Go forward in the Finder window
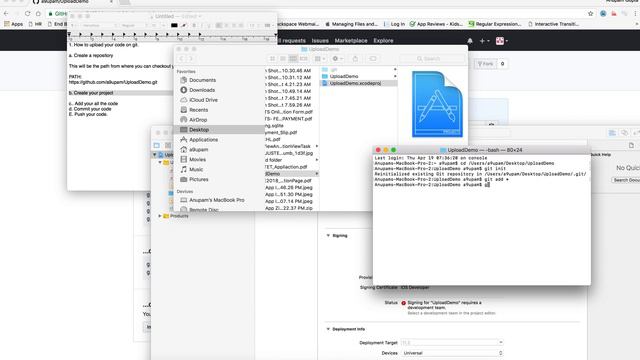640x360 pixels. click(x=191, y=59)
